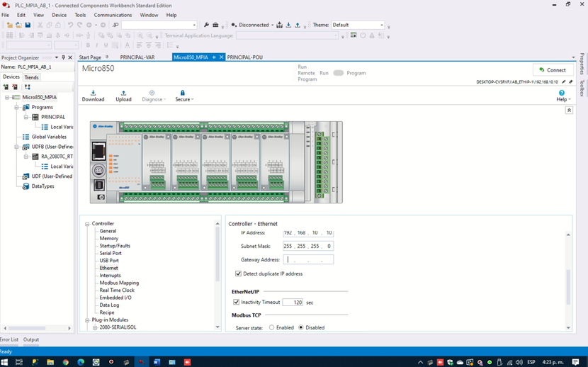The width and height of the screenshot is (588, 367).
Task: Open the Tools menu
Action: (80, 15)
